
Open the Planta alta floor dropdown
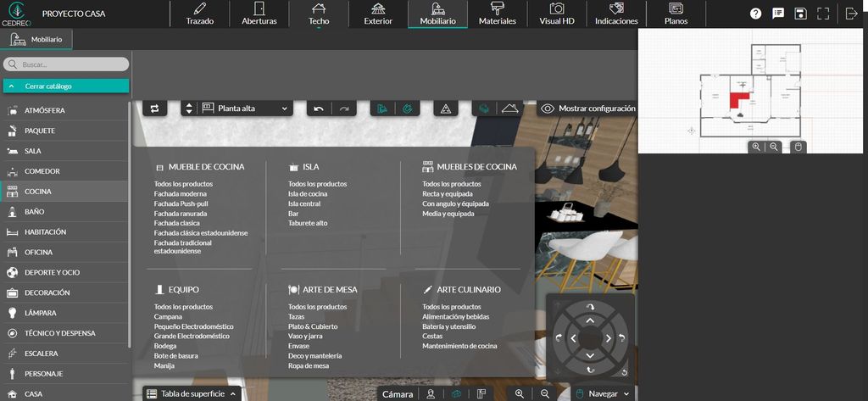(246, 109)
